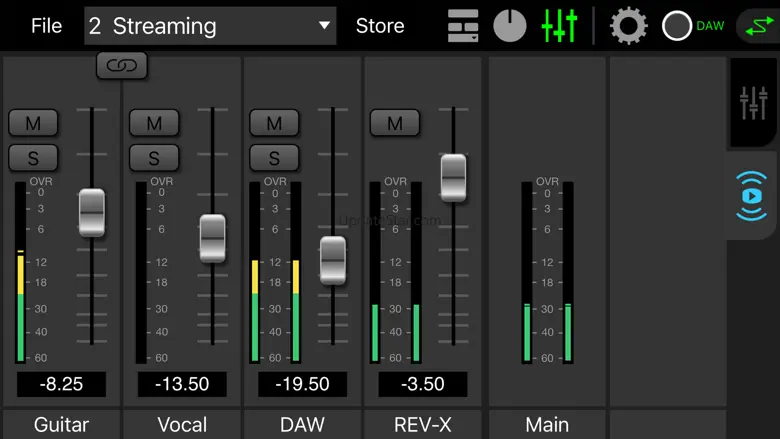The width and height of the screenshot is (780, 439).
Task: Open the knob view icon
Action: [x=510, y=26]
